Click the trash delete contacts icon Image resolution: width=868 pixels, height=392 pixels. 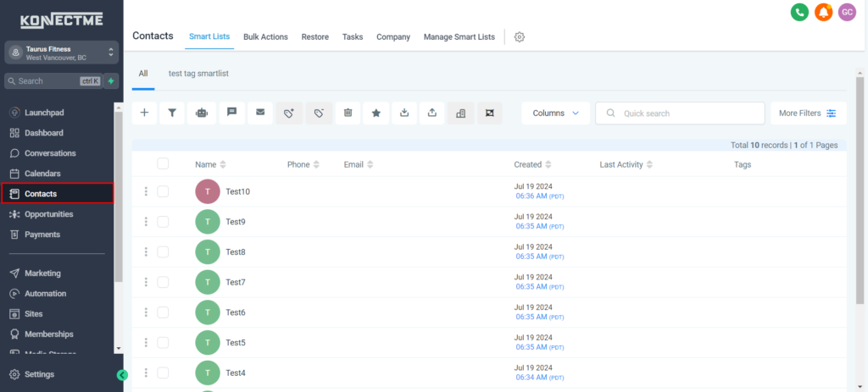point(348,113)
